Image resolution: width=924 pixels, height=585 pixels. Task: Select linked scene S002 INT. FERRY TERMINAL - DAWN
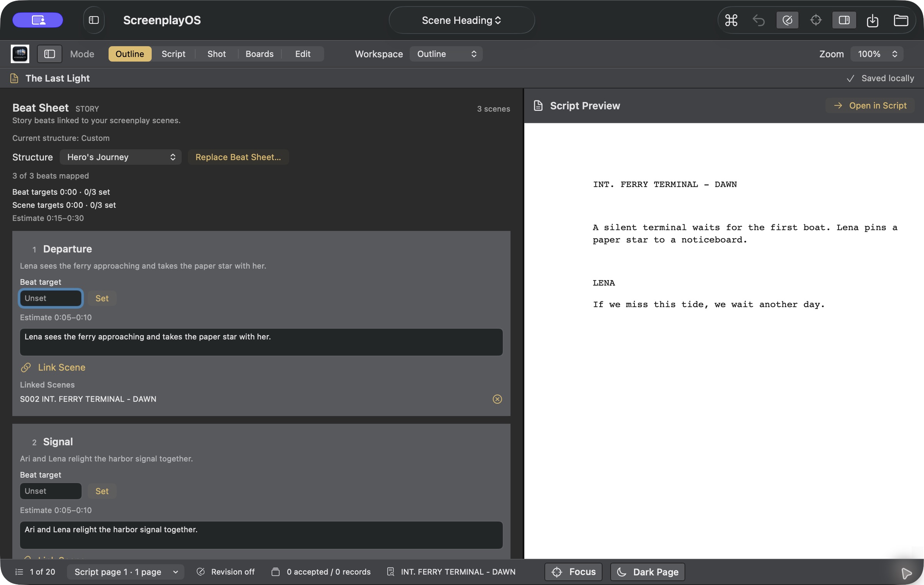click(x=88, y=399)
